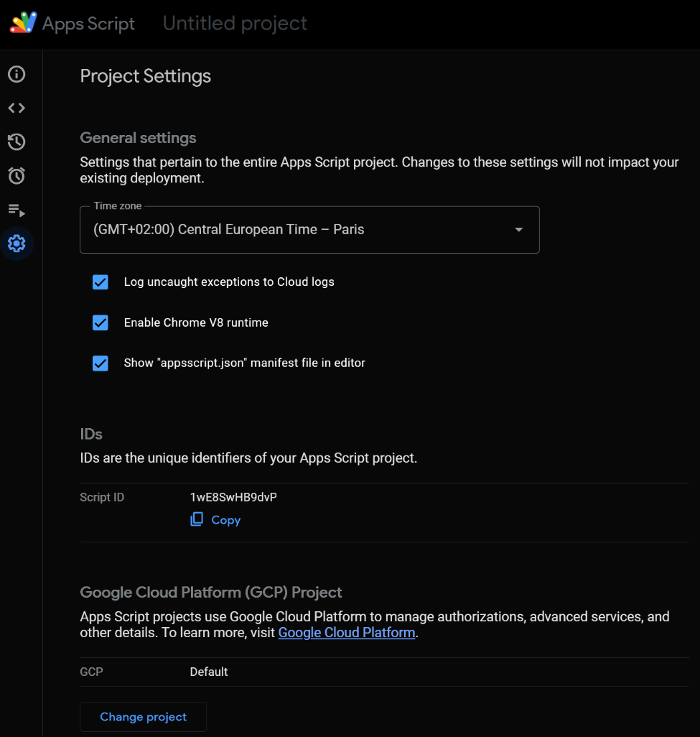This screenshot has height=737, width=700.
Task: Select the Project Settings gear icon
Action: (17, 244)
